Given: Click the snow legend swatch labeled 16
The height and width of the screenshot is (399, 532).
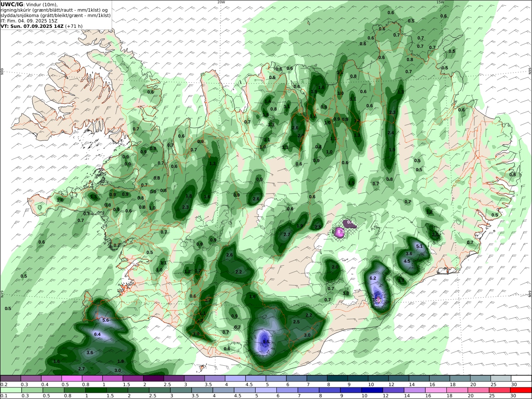Looking at the screenshot, I should [x=439, y=379].
